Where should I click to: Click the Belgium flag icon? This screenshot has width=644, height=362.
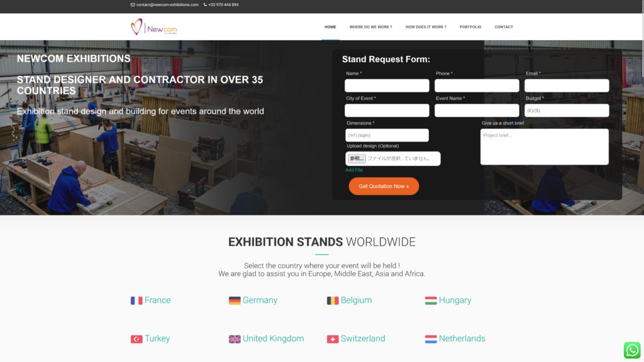[333, 300]
